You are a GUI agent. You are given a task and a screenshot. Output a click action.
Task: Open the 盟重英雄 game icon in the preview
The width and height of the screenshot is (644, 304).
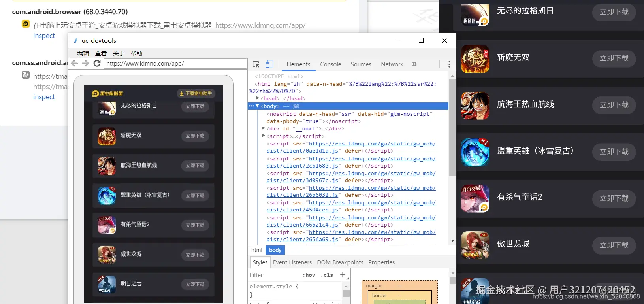(x=107, y=196)
